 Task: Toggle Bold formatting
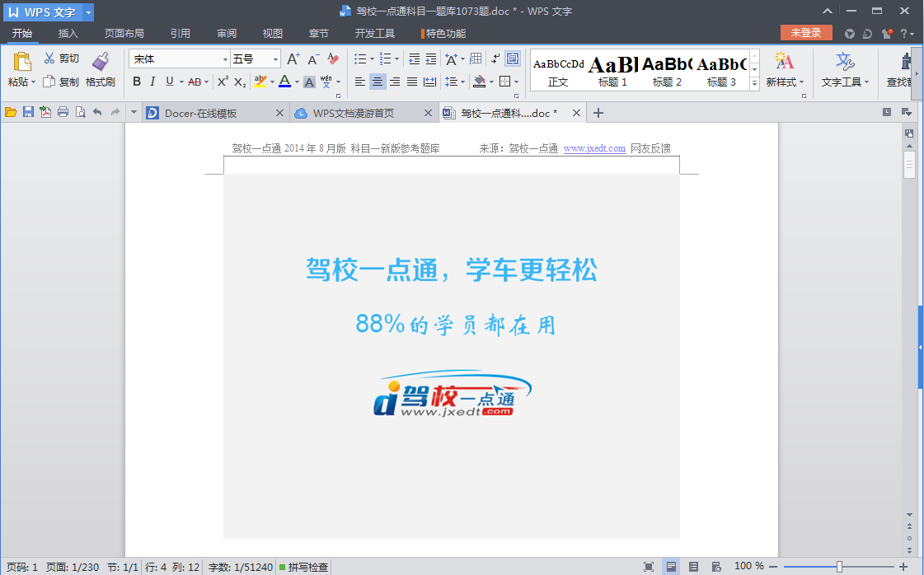[x=137, y=82]
